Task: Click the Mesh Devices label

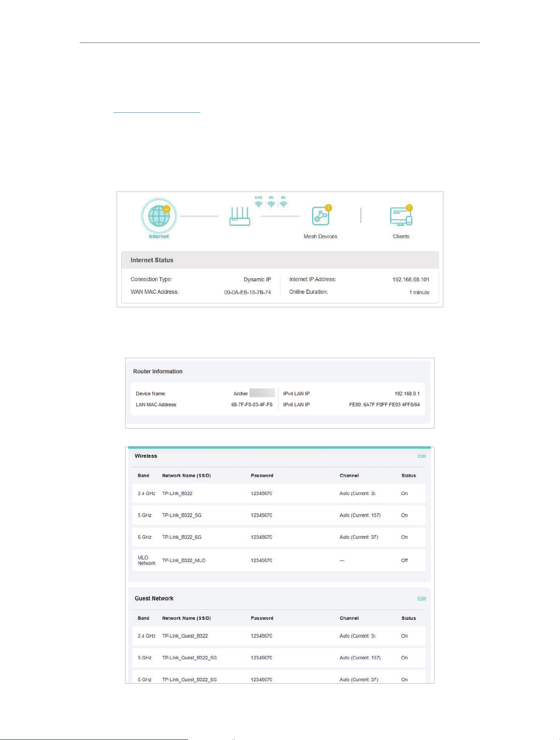Action: coord(320,237)
